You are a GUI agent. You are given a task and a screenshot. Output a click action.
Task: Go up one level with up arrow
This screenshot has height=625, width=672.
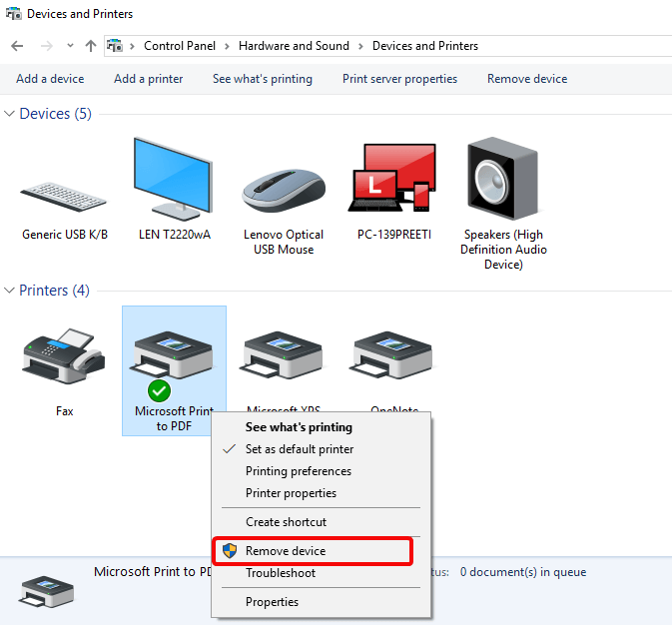(91, 46)
